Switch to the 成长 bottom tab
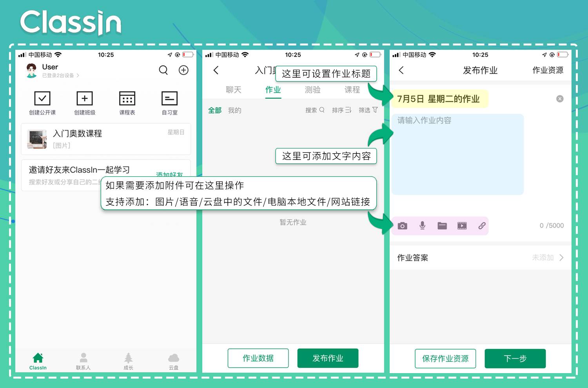588x388 pixels. [x=128, y=361]
